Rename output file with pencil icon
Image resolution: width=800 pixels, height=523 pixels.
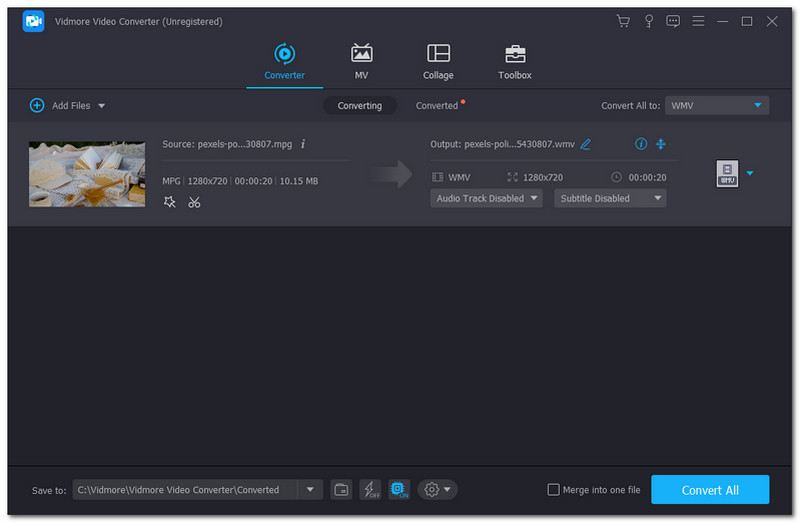[x=586, y=144]
